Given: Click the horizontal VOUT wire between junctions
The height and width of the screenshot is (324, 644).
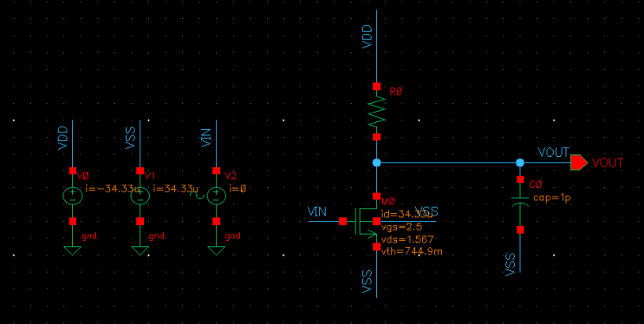Looking at the screenshot, I should (x=448, y=163).
